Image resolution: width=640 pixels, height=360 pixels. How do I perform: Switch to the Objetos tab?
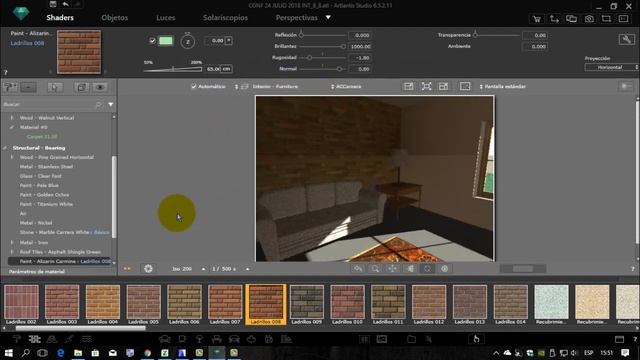click(x=115, y=18)
